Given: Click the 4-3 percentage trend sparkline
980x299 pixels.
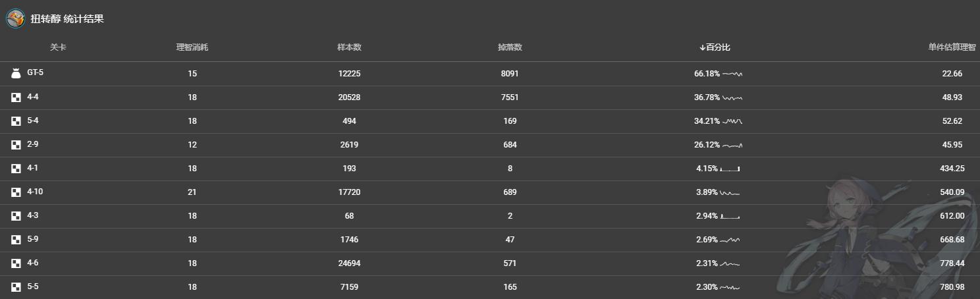Looking at the screenshot, I should coord(730,216).
